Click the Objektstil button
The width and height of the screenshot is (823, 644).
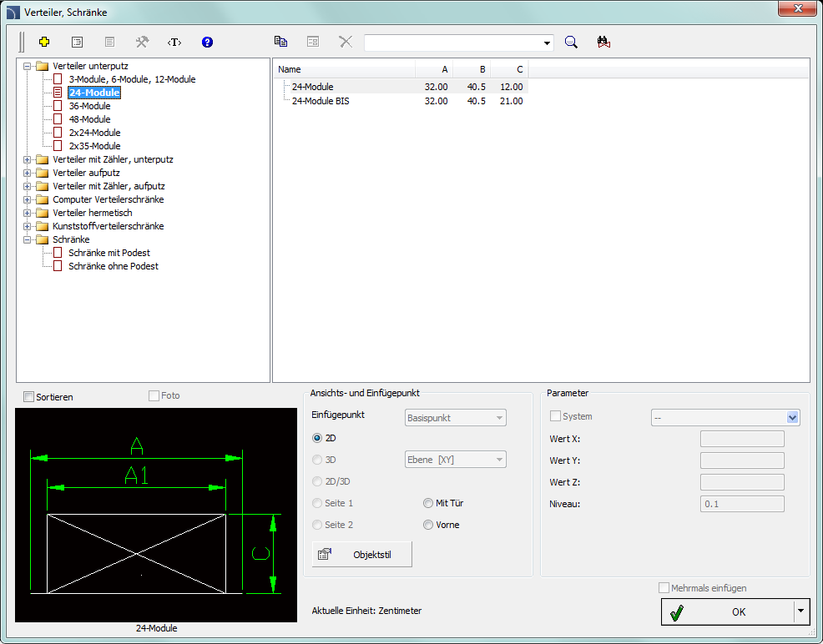[362, 554]
